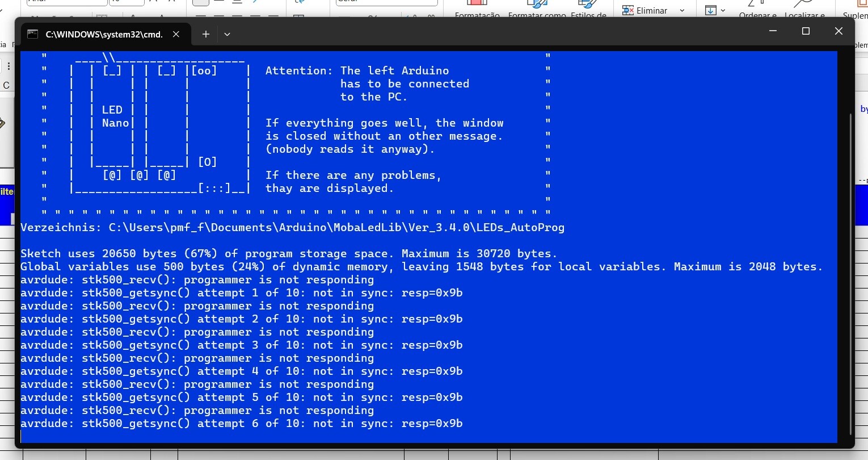The width and height of the screenshot is (868, 460).
Task: Click the Eliminar button in Excel ribbon
Action: (645, 10)
